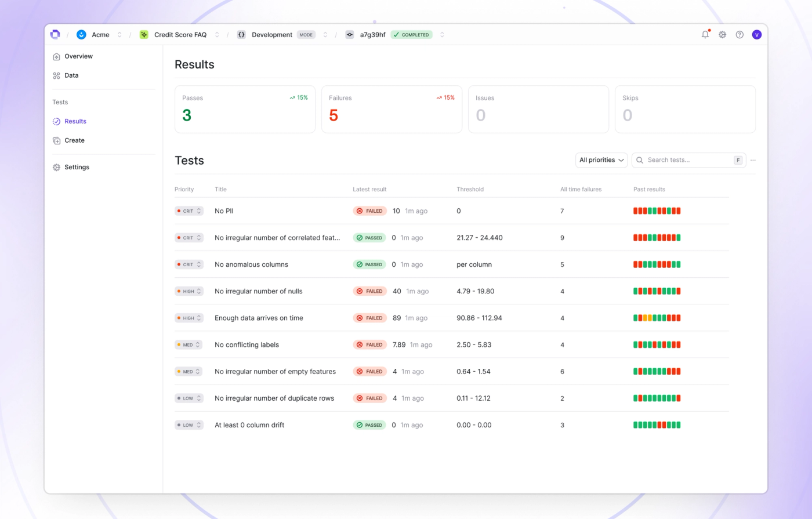Open At least 0 column drift test
Screen dimensions: 812x519
[x=249, y=425]
